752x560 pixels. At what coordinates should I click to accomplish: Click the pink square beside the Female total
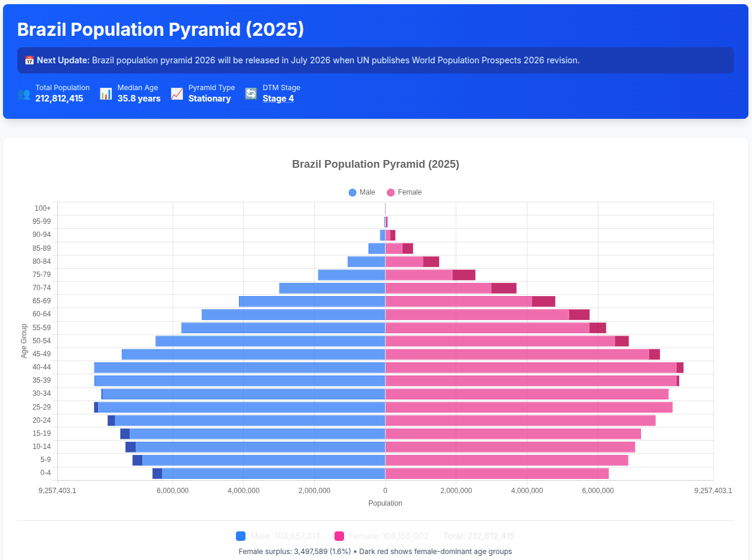pos(339,536)
